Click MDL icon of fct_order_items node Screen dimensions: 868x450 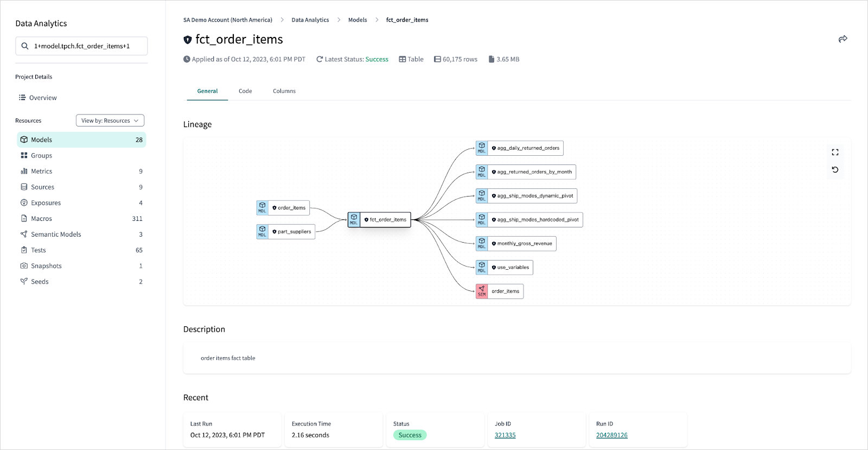point(354,220)
